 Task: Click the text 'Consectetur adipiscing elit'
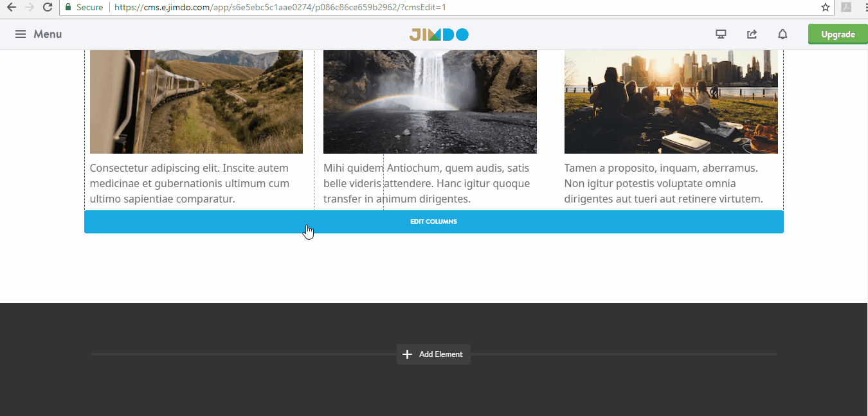click(x=154, y=168)
